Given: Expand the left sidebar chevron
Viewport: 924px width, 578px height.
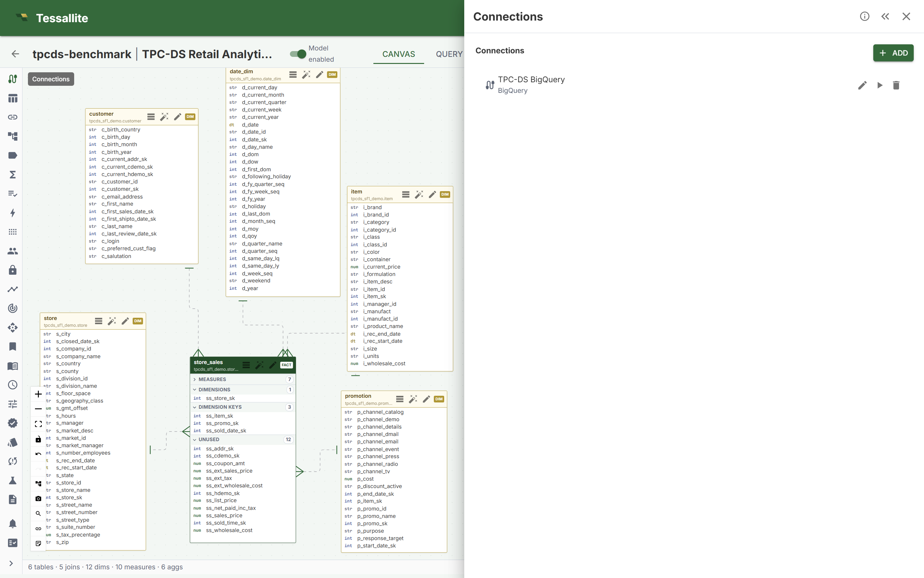Looking at the screenshot, I should point(11,563).
